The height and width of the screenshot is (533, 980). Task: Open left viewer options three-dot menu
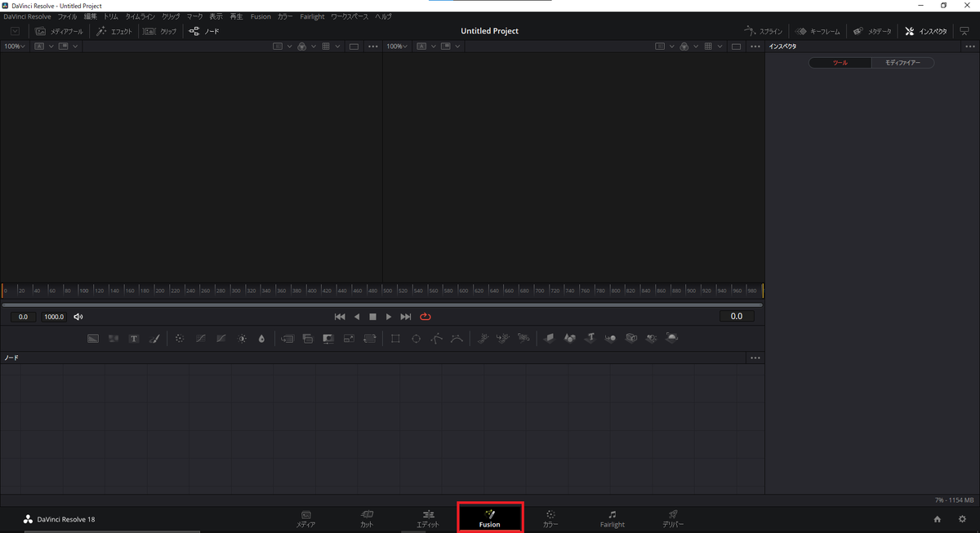373,47
